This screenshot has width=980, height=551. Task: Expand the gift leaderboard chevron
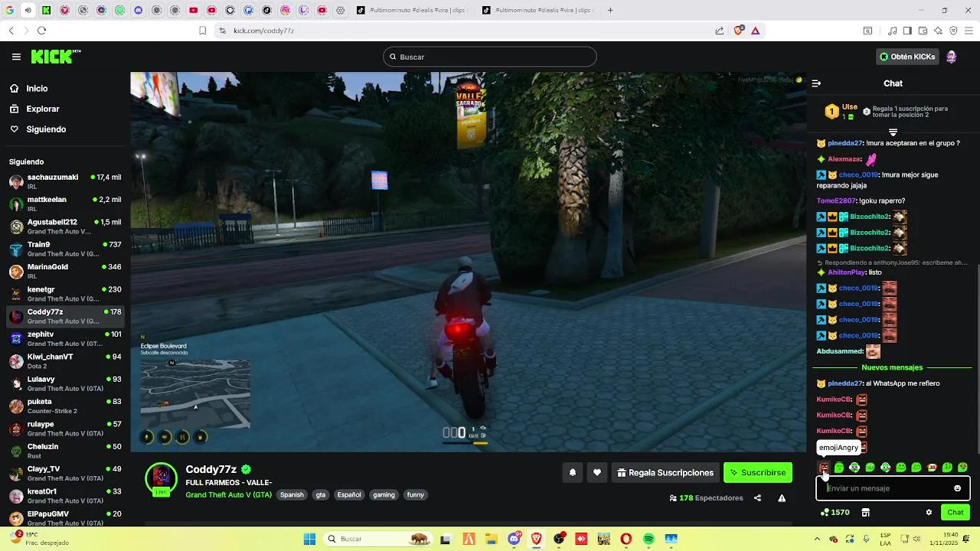(x=893, y=132)
